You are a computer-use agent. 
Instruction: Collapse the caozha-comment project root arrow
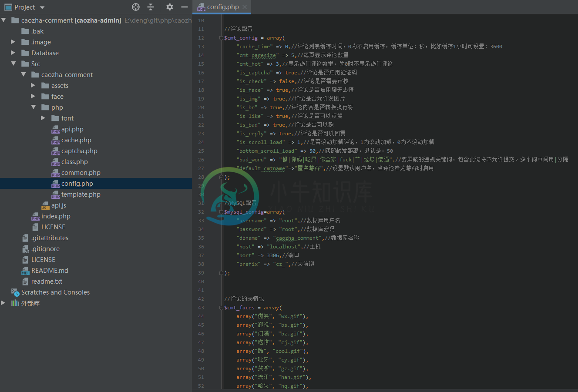click(3, 20)
